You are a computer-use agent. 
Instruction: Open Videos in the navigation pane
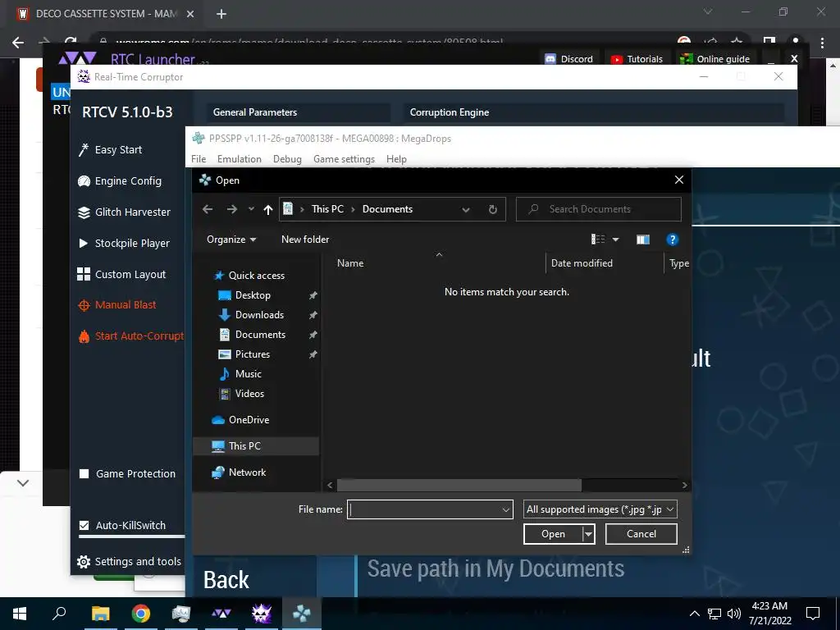click(x=249, y=394)
